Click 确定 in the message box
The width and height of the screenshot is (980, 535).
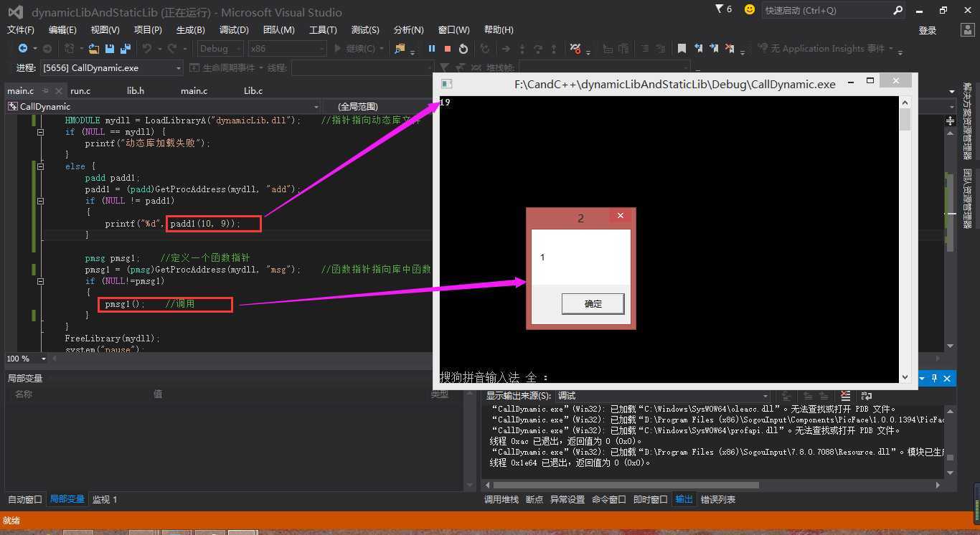click(593, 304)
